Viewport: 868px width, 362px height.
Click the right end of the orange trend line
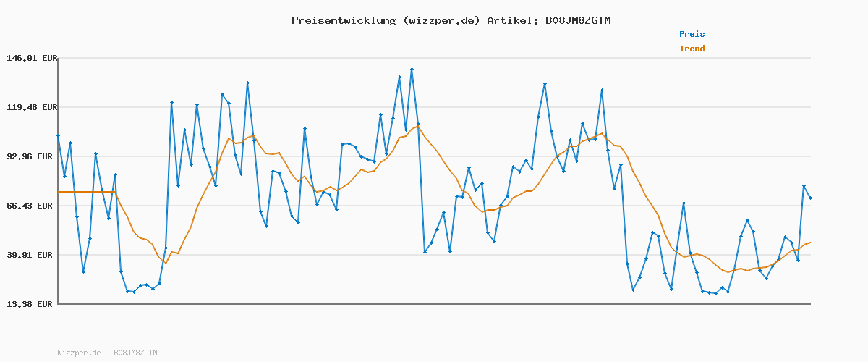coord(810,243)
